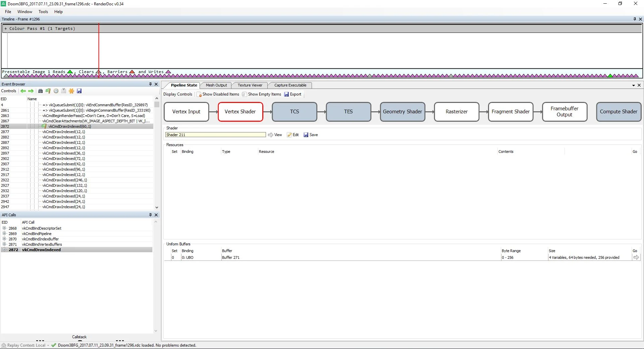Viewport: 644px width, 349px height.
Task: Open Display Controls
Action: [178, 94]
